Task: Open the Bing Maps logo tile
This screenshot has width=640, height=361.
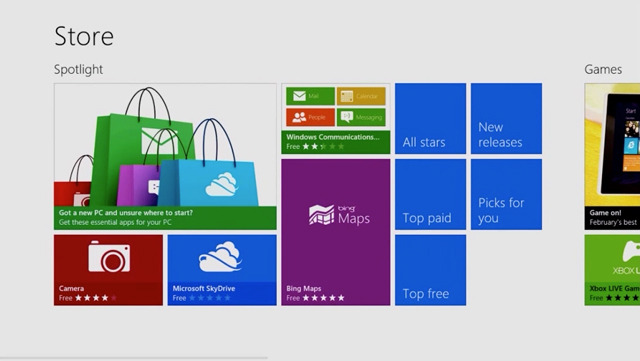Action: coord(339,215)
